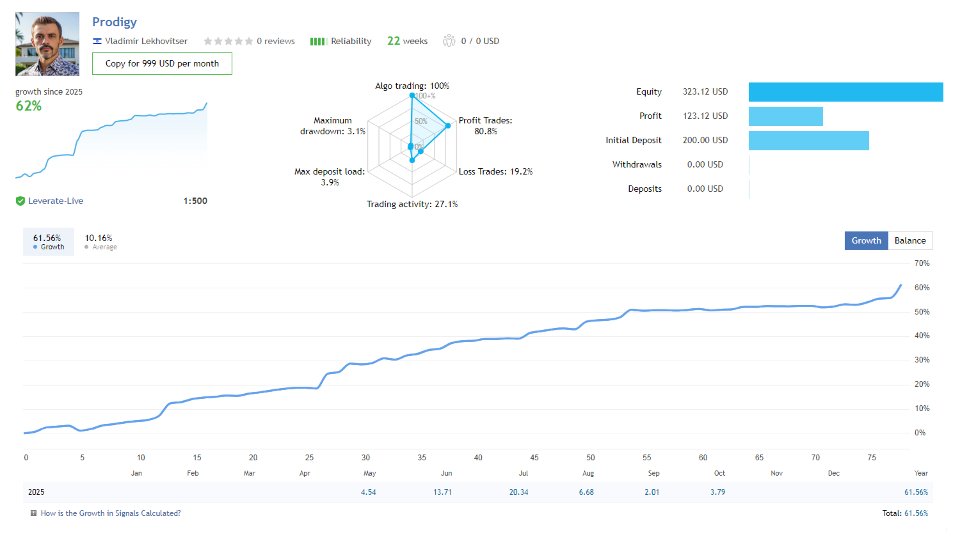Toggle the 61.56% Growth series
The height and width of the screenshot is (537, 960).
(47, 241)
